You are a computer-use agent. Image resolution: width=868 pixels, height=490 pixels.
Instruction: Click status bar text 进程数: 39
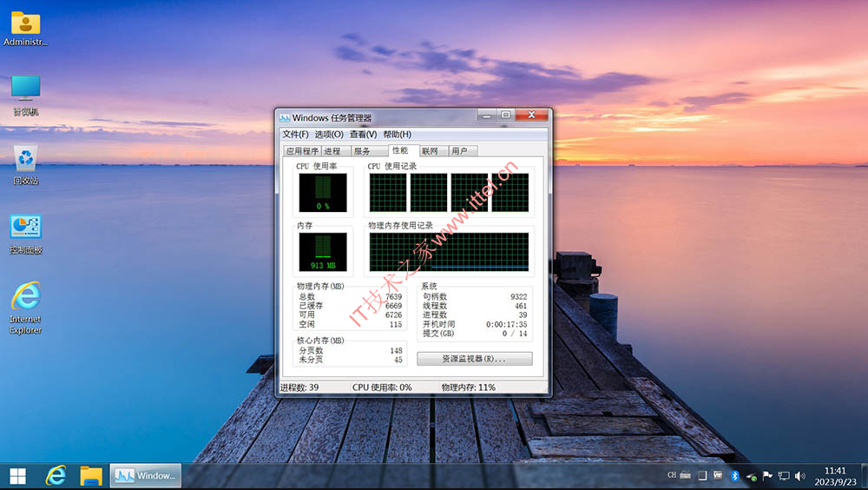[x=299, y=387]
